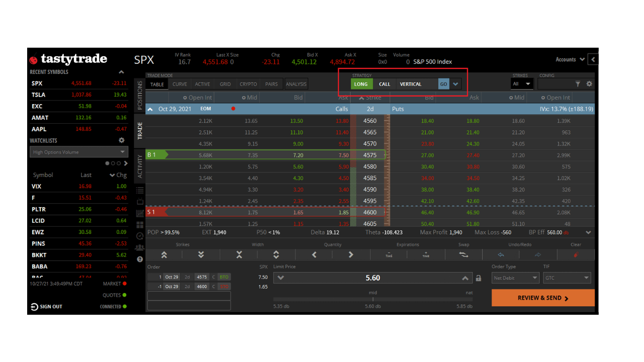Click the REVIEW & SEND button
Screen dimensions: 644x362
pos(543,298)
